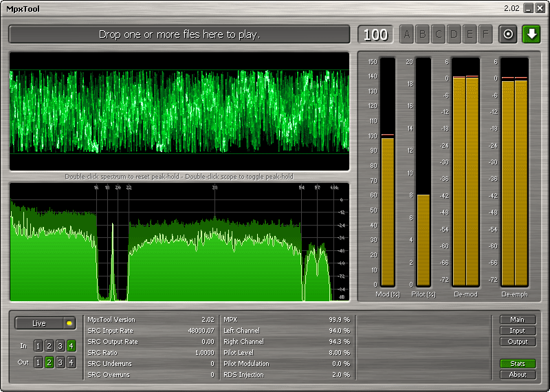Click the file drop area to play
Viewport: 550px width, 392px height.
coord(179,34)
